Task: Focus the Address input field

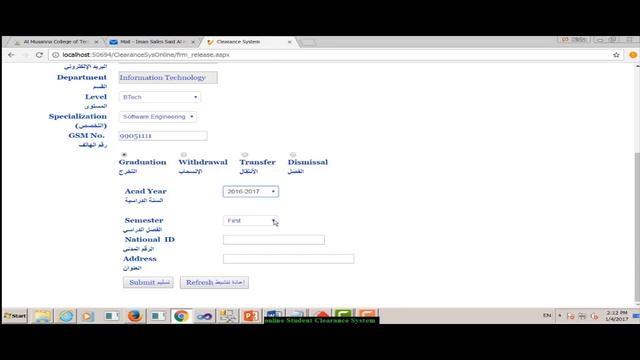Action: click(x=289, y=259)
